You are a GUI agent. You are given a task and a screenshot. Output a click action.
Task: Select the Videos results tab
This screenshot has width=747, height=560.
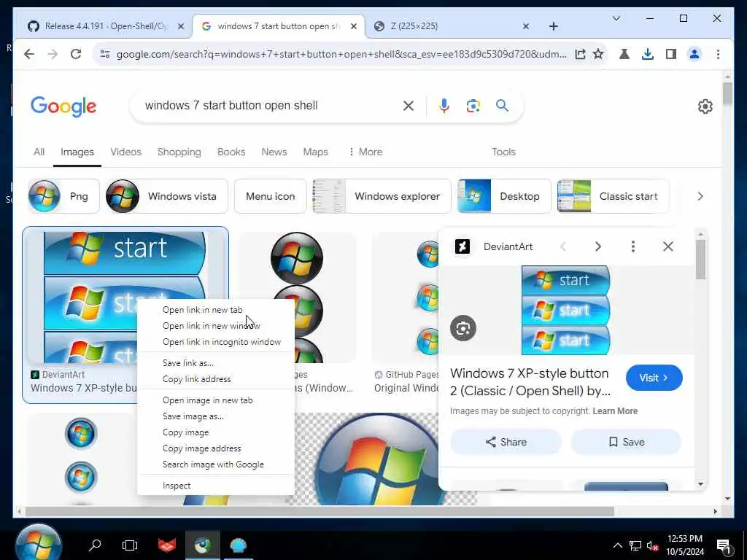125,152
